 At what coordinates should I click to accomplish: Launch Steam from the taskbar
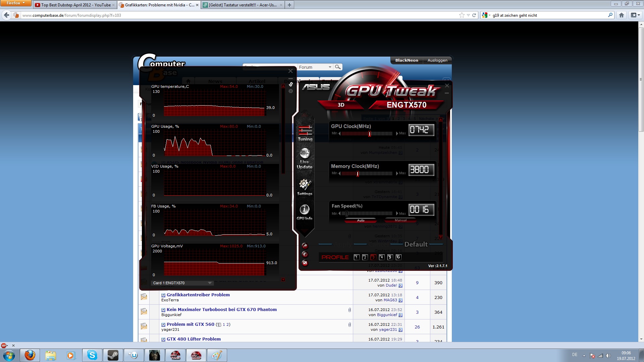tap(113, 355)
